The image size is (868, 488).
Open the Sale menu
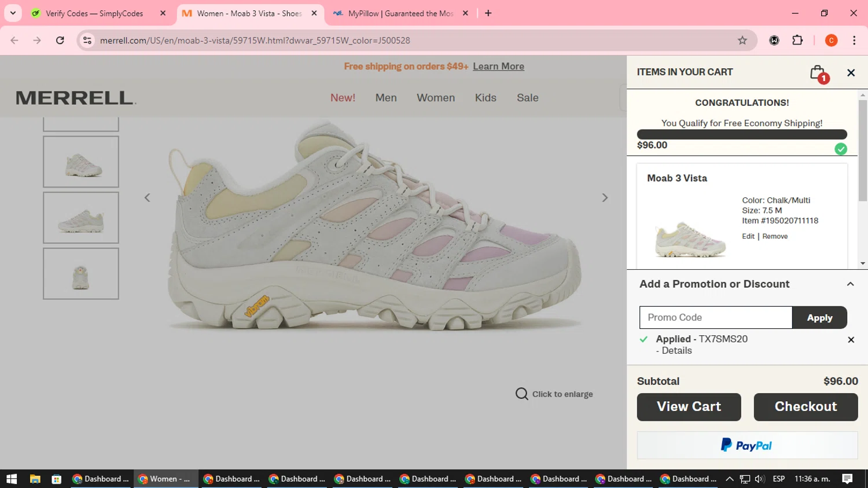tap(528, 98)
